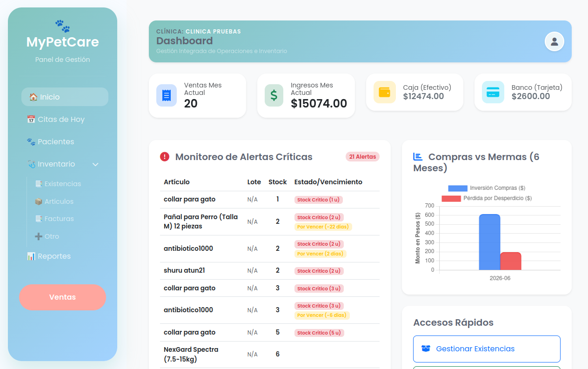Click the Compras vs Mermas chart icon
The width and height of the screenshot is (588, 369).
coord(418,157)
